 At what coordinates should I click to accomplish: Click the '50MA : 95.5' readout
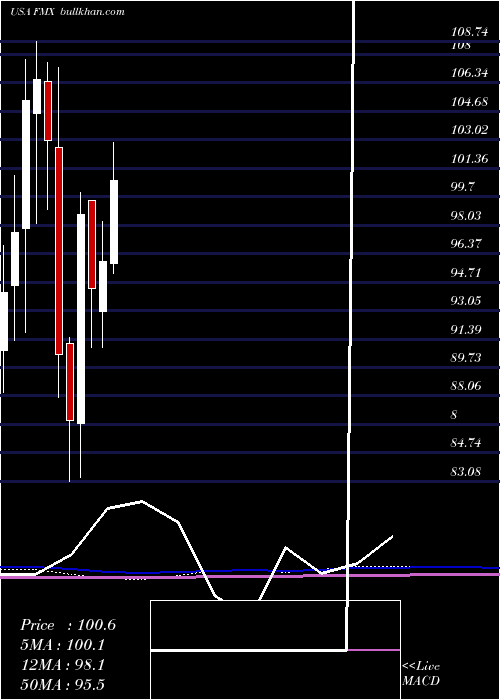[63, 684]
